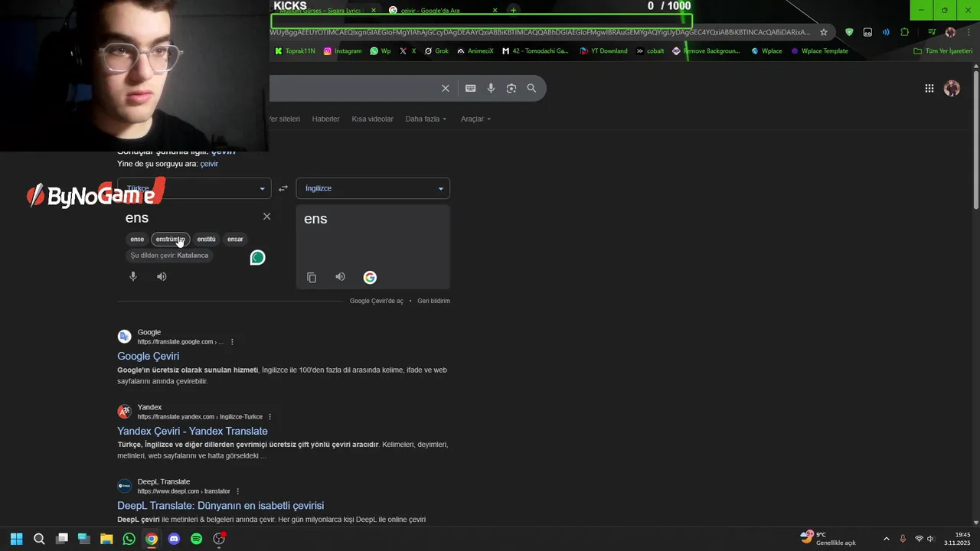Image resolution: width=980 pixels, height=551 pixels.
Task: Close the Sigara Lyrics tab
Action: coord(374,10)
